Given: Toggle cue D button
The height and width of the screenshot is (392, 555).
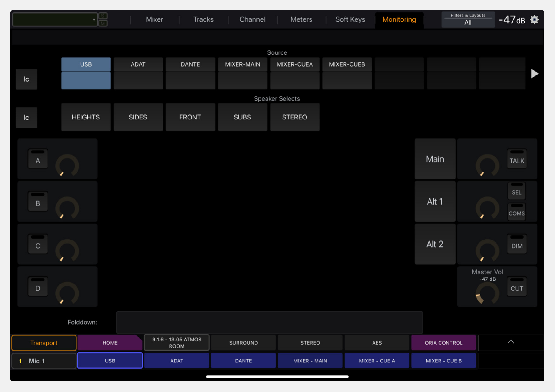Looking at the screenshot, I should pos(38,287).
